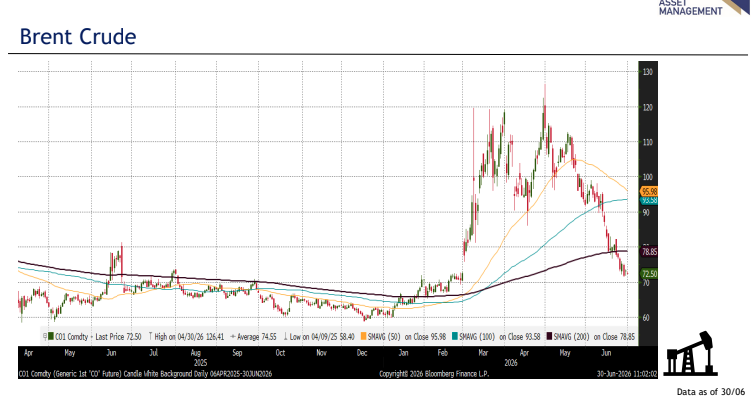752x402 pixels.
Task: Click the orange SMAVG (50) legend swatch
Action: pos(363,337)
